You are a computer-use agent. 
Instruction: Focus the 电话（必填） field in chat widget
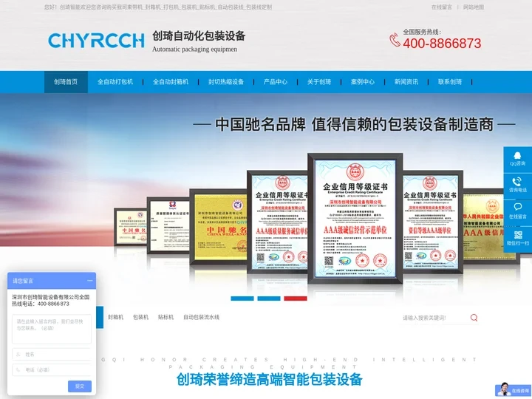[52, 370]
